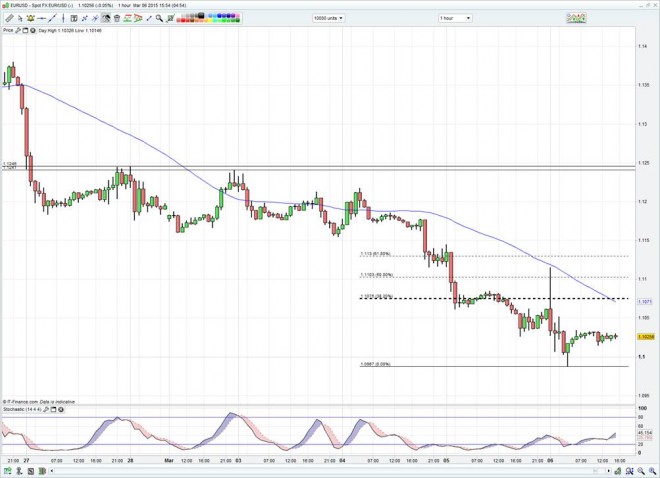Screen dimensions: 660x478
Task: Click first green icon in bottom-left toolbar
Action: pos(6,470)
